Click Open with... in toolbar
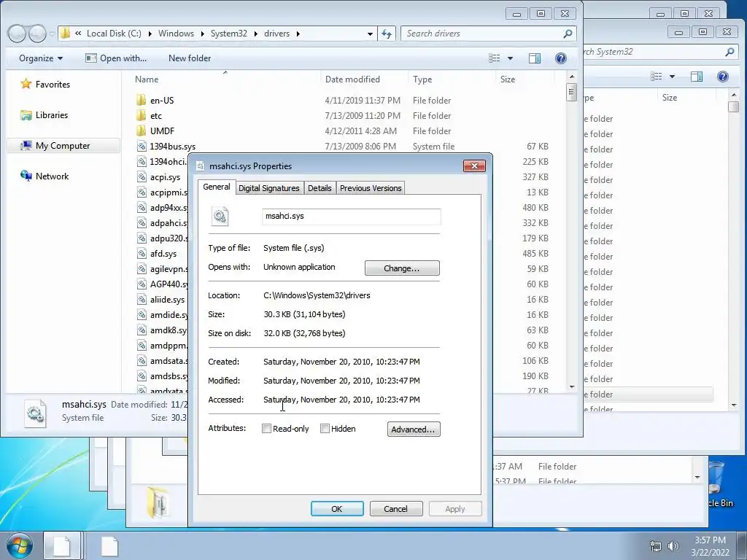 116,58
